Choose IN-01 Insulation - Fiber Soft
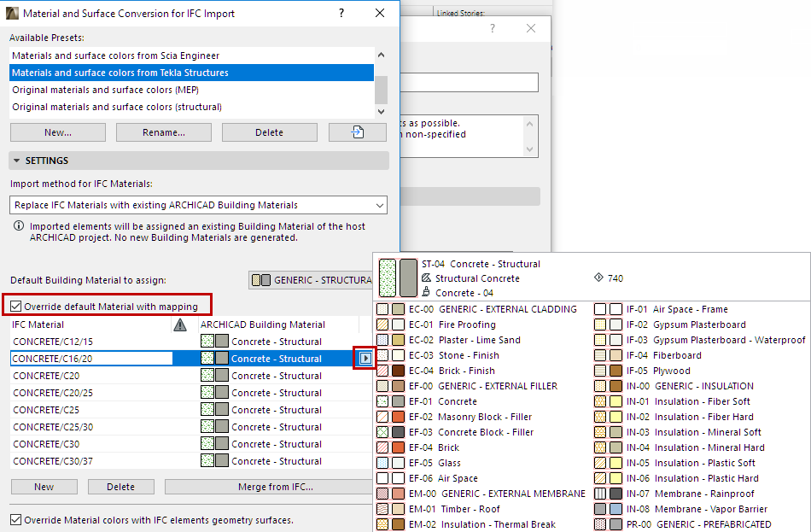Viewport: 811px width, 532px height. [673, 401]
